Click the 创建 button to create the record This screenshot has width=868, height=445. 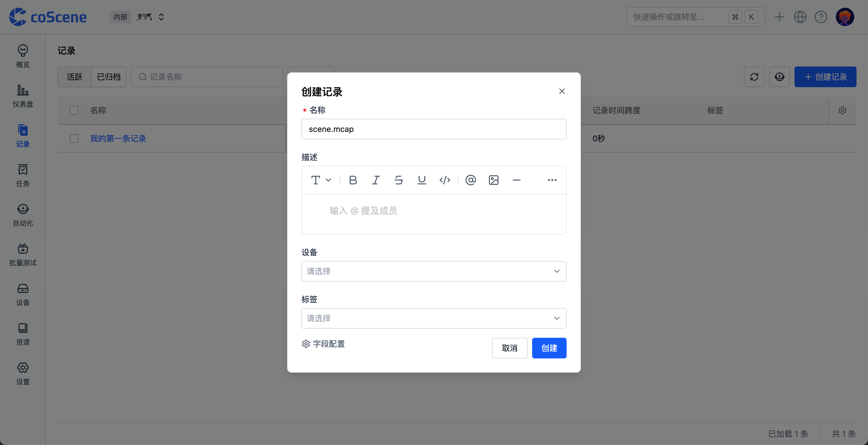pos(549,348)
